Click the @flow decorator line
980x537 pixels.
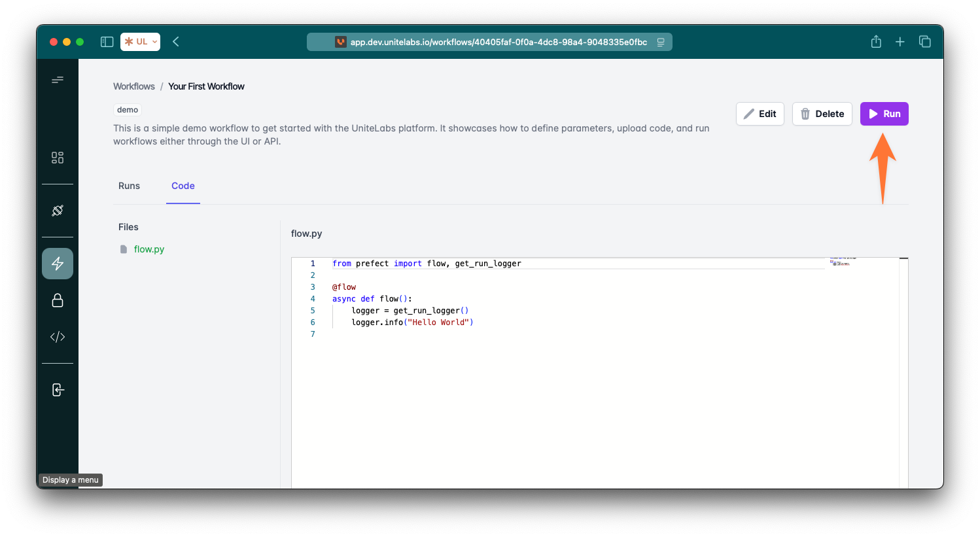(x=344, y=287)
